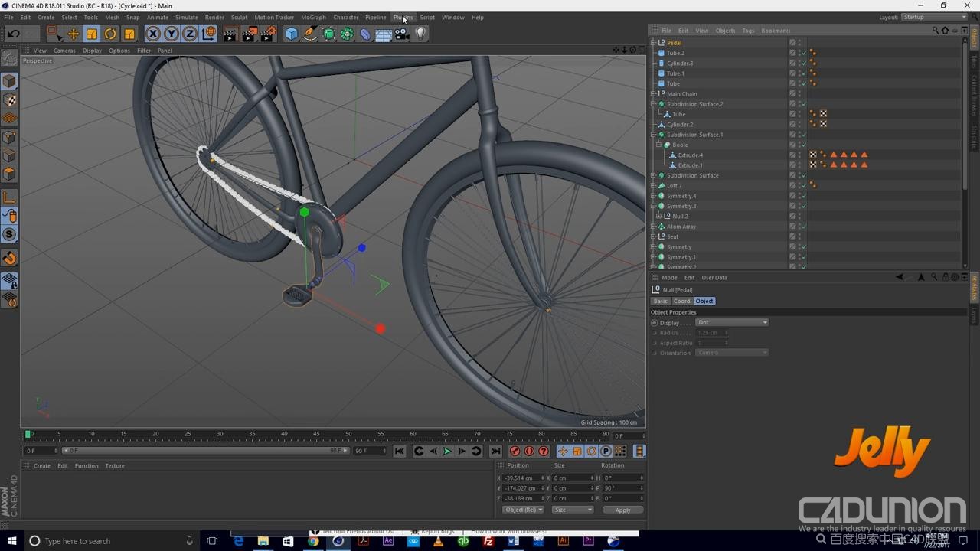Toggle visibility dots for Seat object
The width and height of the screenshot is (980, 551).
tap(799, 236)
